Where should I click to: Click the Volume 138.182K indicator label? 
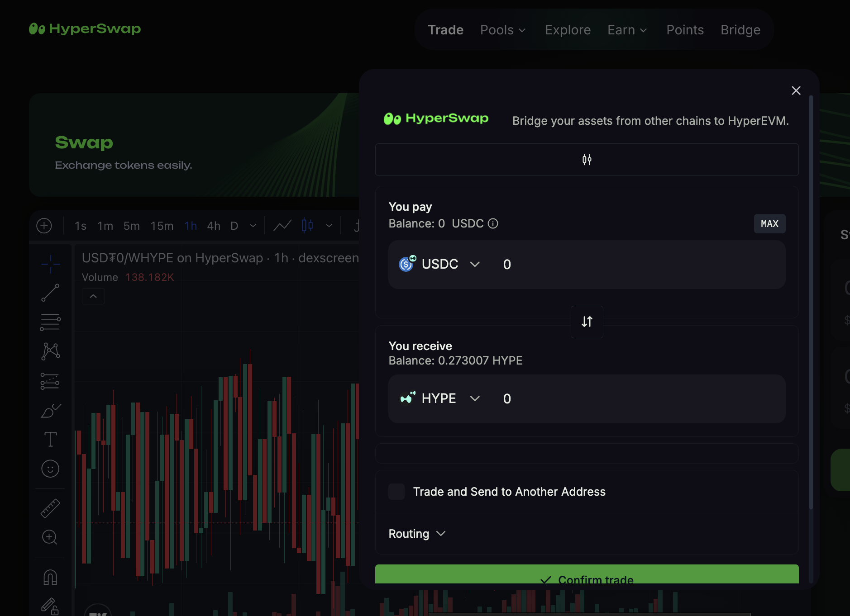coord(128,277)
